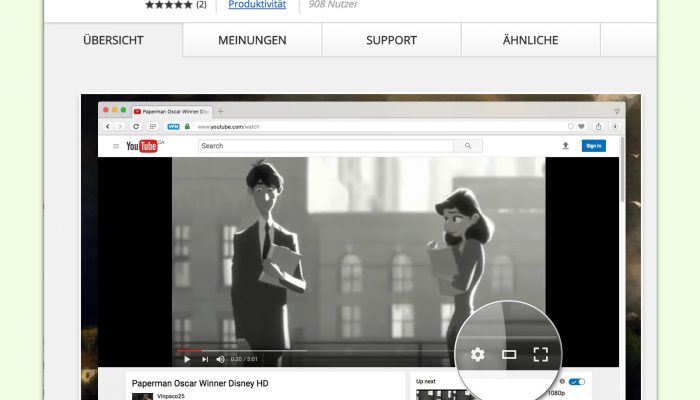
Task: Click the Paperman Oscar Winner Disney HD title
Action: 200,383
